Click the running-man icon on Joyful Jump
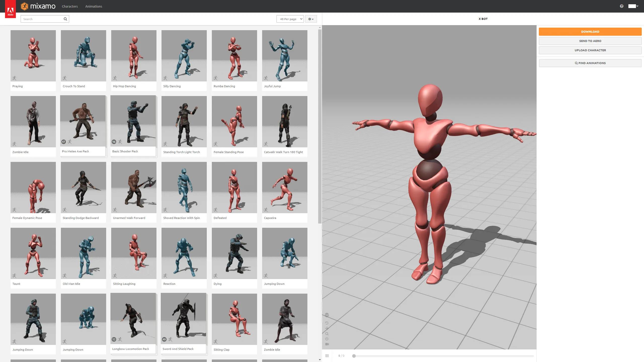This screenshot has width=644, height=362. coord(266,78)
